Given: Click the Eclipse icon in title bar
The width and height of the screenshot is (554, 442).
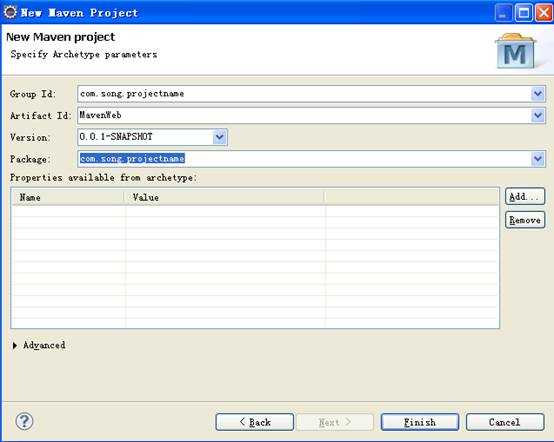Looking at the screenshot, I should pyautogui.click(x=10, y=12).
